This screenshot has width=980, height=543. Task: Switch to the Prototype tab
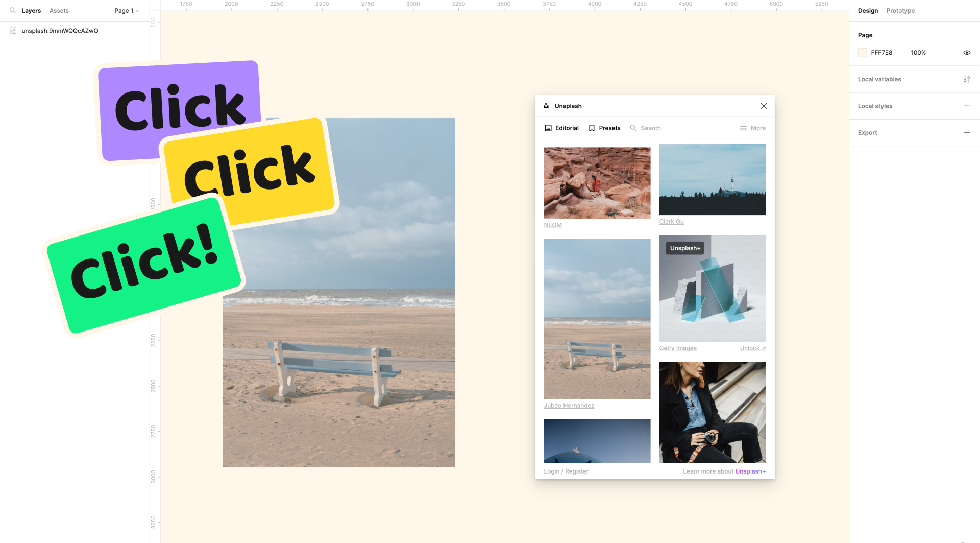pos(900,11)
